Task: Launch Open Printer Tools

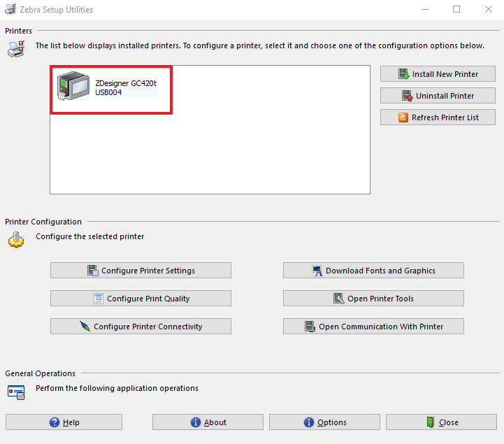Action: (373, 299)
